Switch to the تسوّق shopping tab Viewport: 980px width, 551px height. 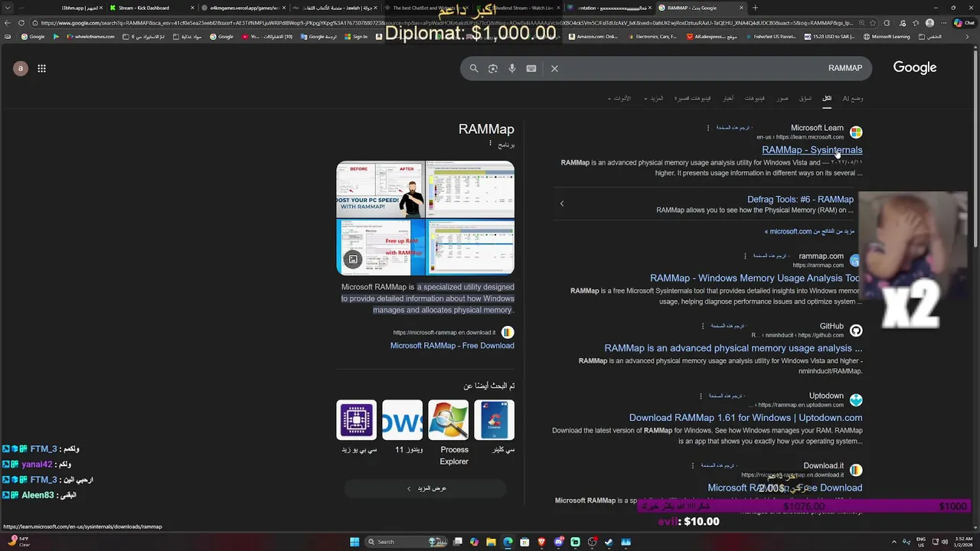805,98
